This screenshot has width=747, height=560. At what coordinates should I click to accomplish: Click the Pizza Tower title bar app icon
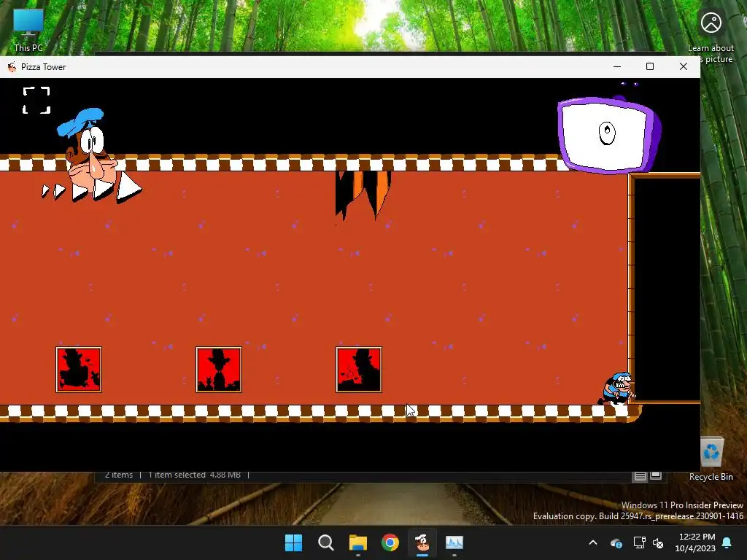tap(12, 67)
